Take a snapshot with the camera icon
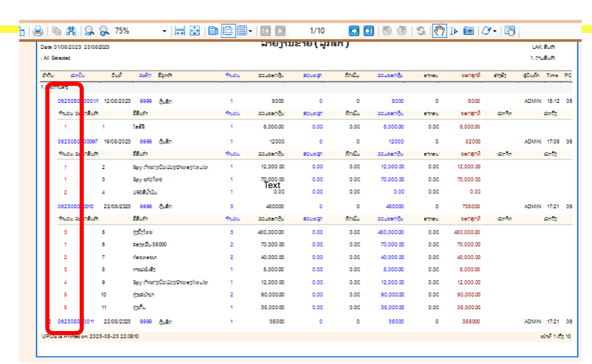 [x=468, y=31]
